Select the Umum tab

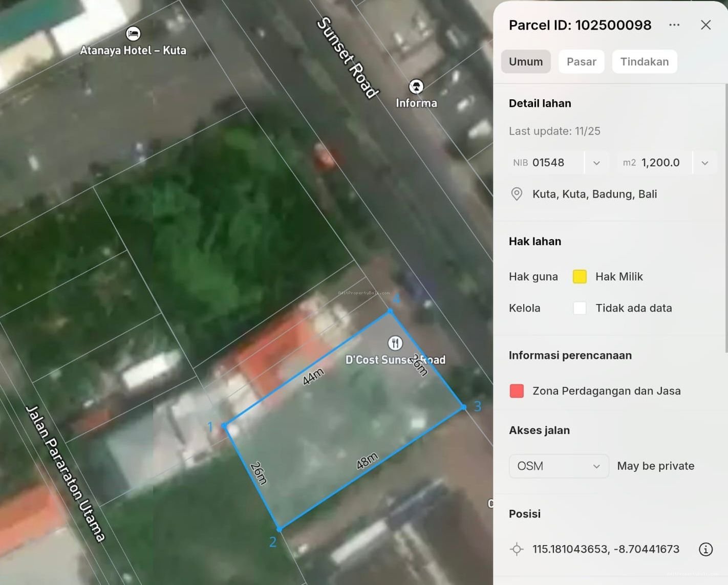[x=525, y=61]
